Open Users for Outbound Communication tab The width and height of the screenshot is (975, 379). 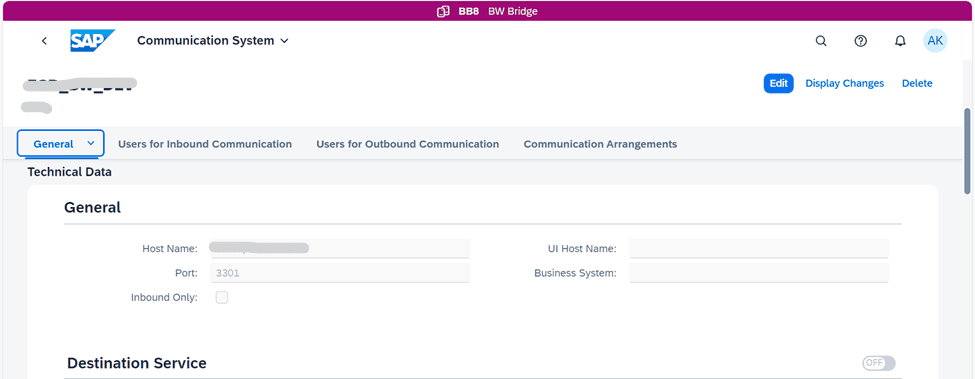[x=408, y=144]
